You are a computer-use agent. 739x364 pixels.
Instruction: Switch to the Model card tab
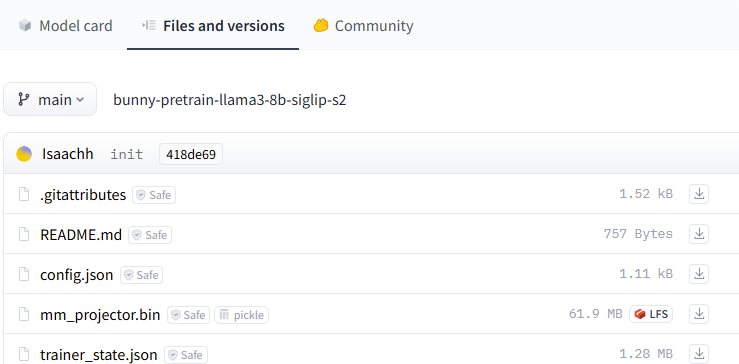point(66,25)
